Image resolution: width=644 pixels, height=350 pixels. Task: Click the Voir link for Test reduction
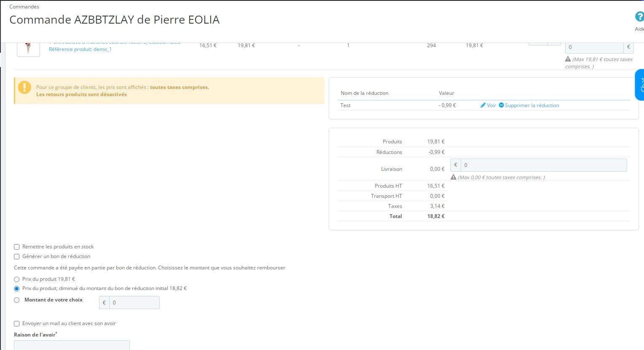point(491,105)
